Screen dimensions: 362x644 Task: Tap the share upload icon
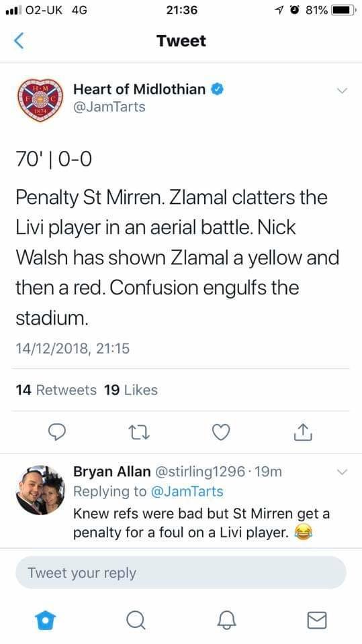(303, 432)
